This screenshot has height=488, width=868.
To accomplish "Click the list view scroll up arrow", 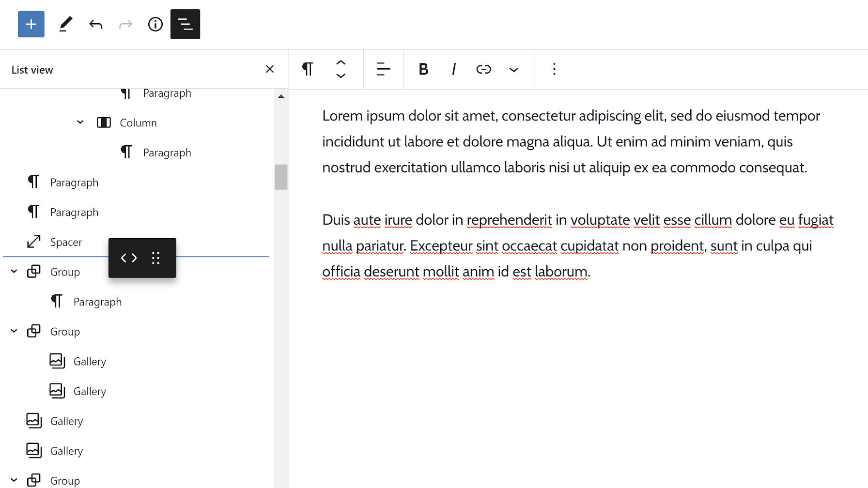I will click(281, 96).
